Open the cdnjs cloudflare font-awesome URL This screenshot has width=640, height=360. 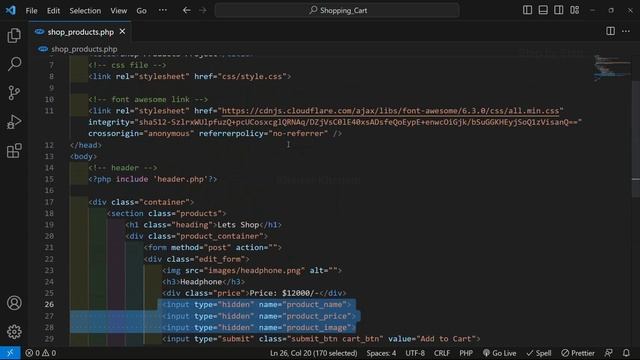click(x=390, y=111)
